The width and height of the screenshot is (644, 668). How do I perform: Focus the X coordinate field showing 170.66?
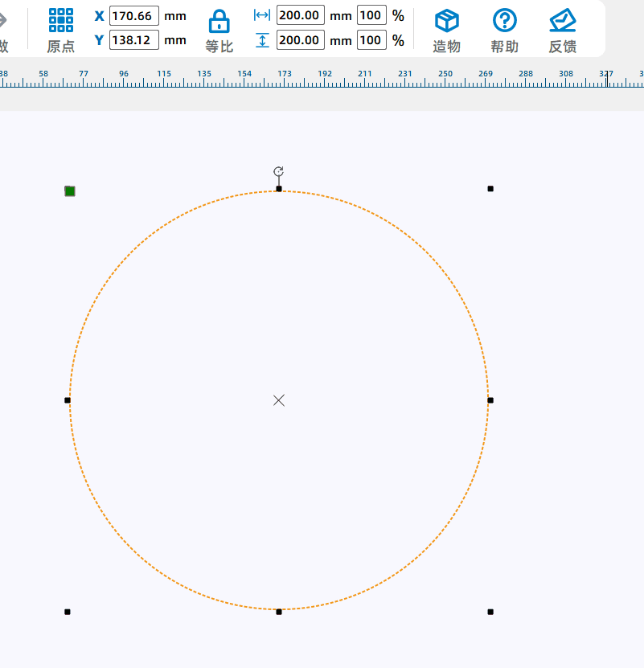133,16
